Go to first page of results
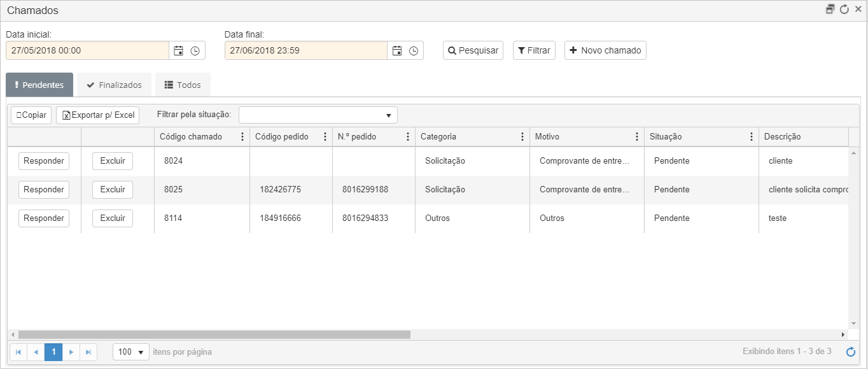The image size is (868, 370). (18, 352)
